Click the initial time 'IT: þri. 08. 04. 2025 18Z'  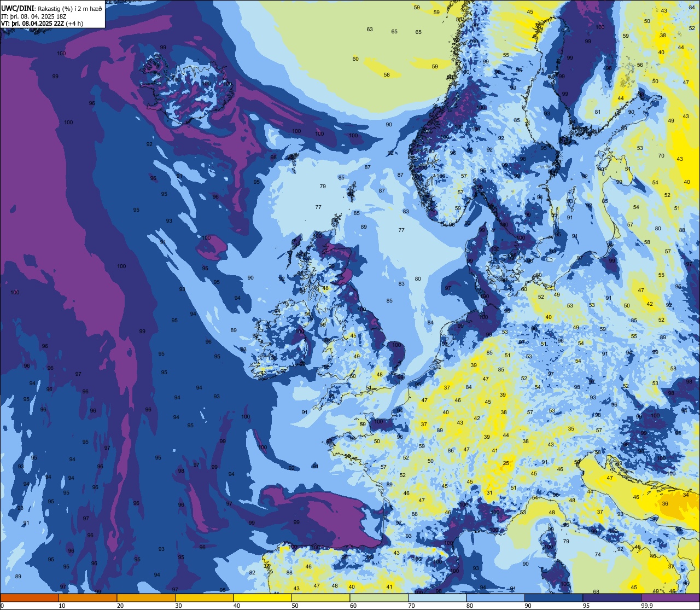point(34,16)
